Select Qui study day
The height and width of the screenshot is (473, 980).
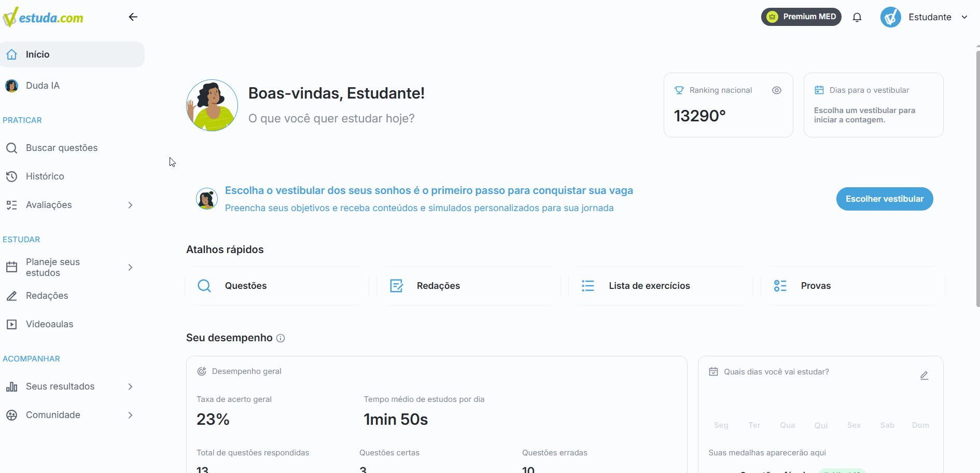pyautogui.click(x=821, y=425)
